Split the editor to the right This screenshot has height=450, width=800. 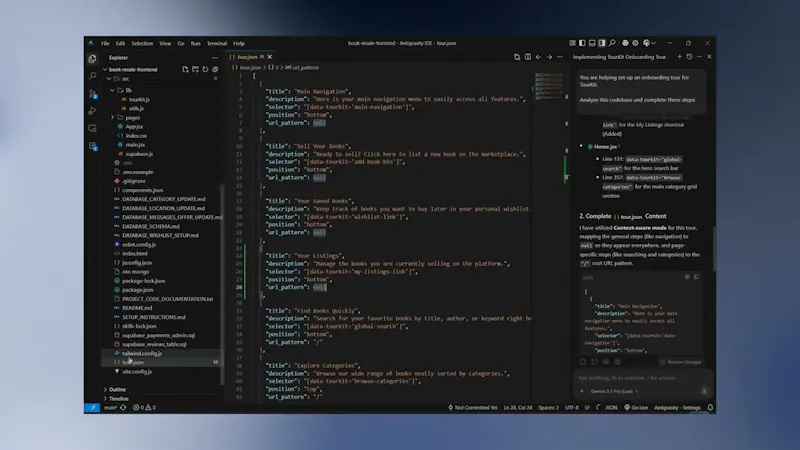click(x=528, y=57)
